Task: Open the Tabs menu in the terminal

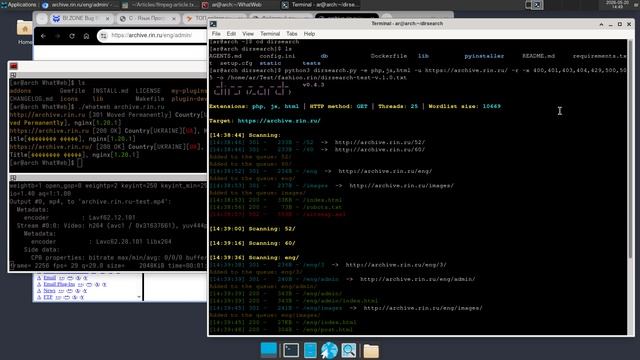Action: (291, 34)
